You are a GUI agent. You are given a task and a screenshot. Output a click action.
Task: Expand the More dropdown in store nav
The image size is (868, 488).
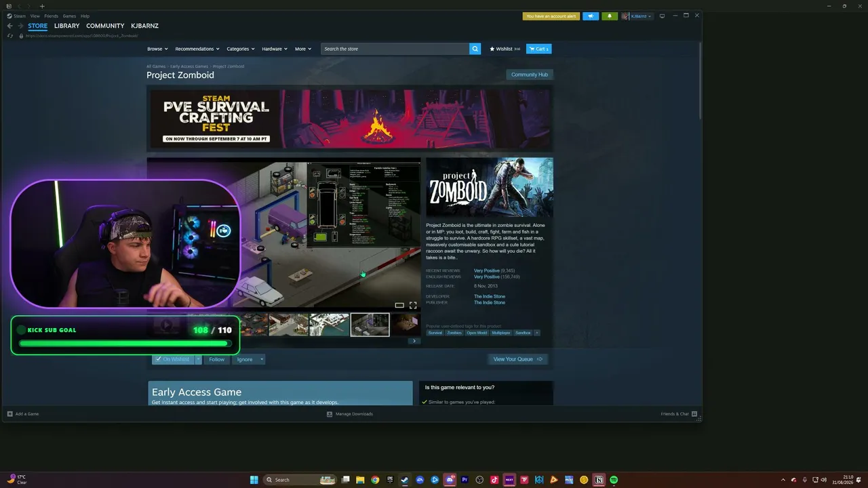(303, 49)
